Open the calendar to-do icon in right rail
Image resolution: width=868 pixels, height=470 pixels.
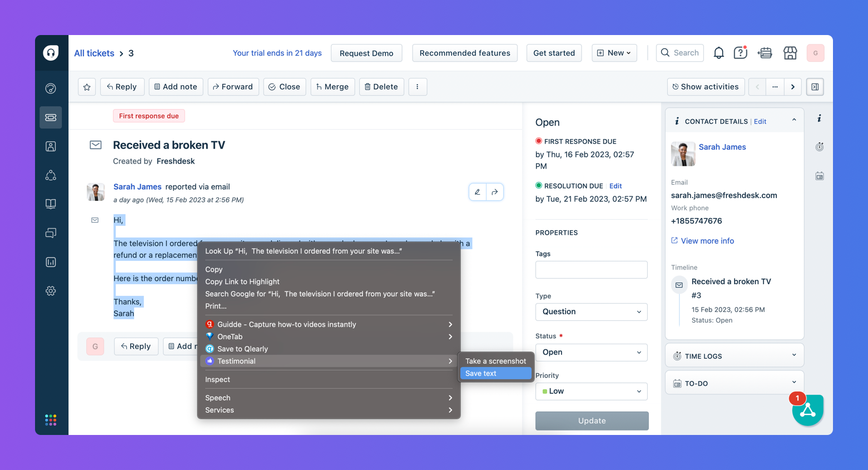(x=820, y=176)
